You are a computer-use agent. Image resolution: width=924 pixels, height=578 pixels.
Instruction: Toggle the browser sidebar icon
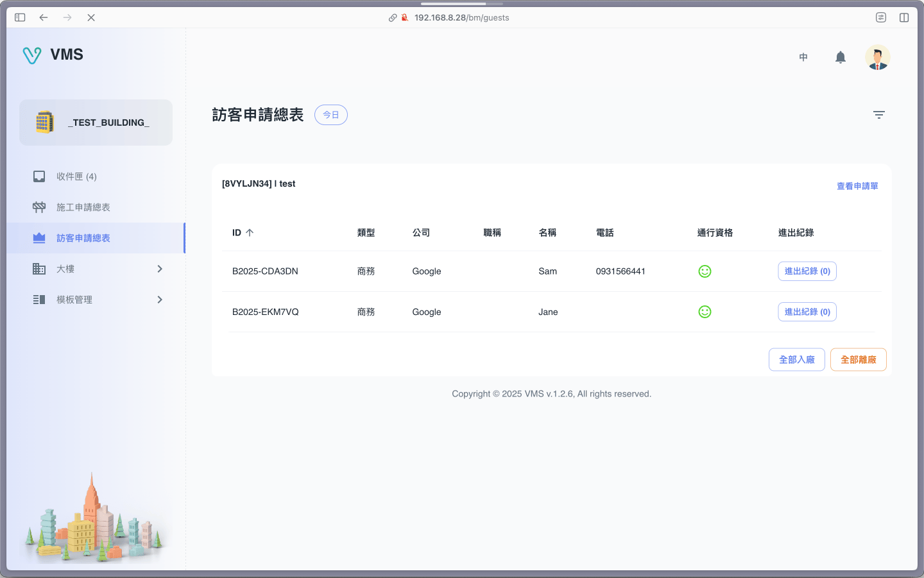pos(20,17)
